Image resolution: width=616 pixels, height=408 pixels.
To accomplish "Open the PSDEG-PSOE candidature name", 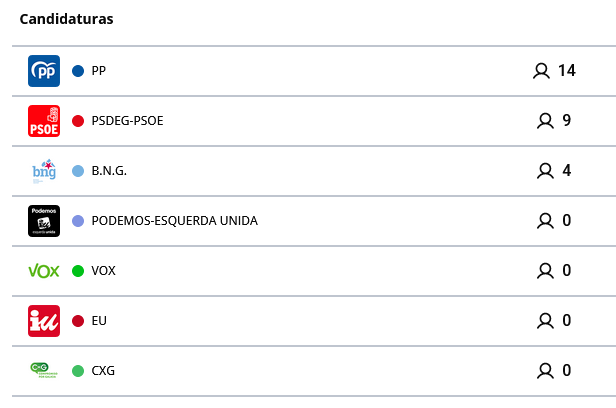I will [x=127, y=121].
